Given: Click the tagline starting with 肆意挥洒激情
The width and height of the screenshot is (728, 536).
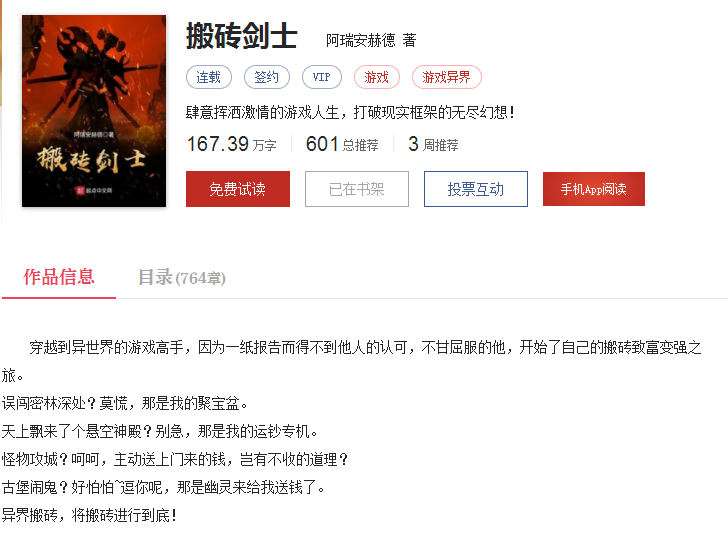Looking at the screenshot, I should (351, 112).
